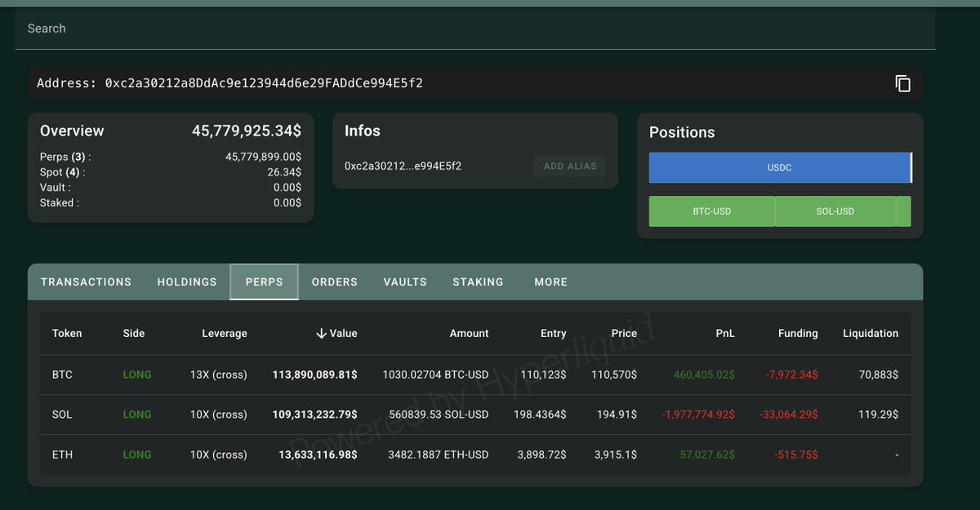Click the ETH current price 3,915.1$

(x=617, y=455)
